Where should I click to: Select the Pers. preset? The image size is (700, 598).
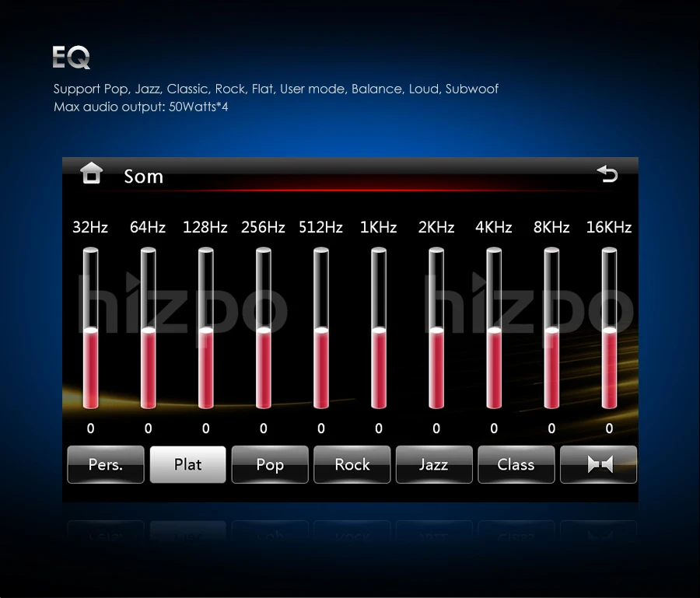tap(106, 464)
